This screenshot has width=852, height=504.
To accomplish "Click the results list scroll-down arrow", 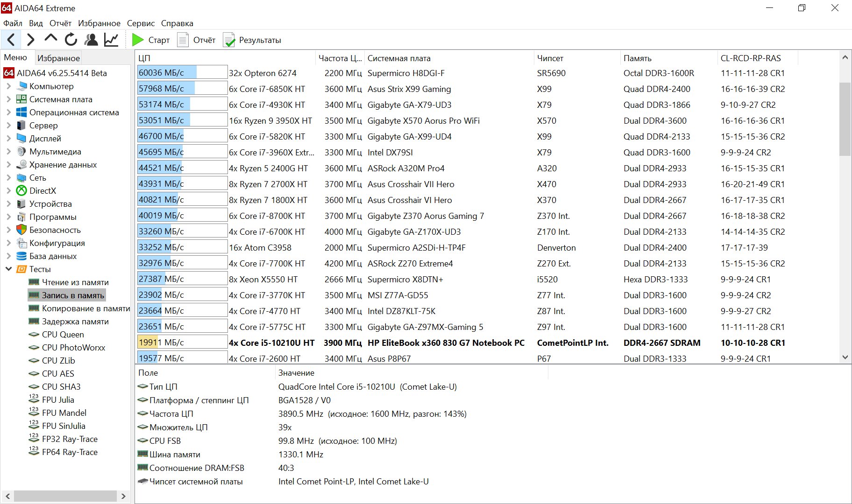I will [845, 357].
